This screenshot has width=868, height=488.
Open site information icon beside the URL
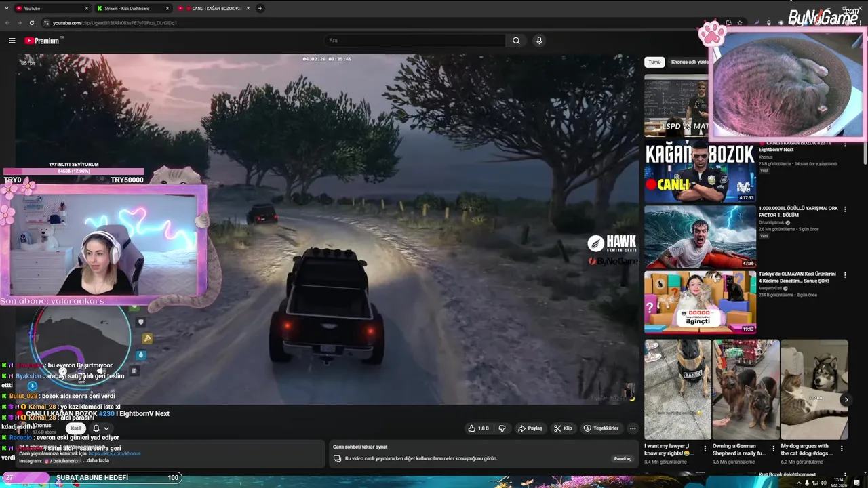pyautogui.click(x=46, y=23)
